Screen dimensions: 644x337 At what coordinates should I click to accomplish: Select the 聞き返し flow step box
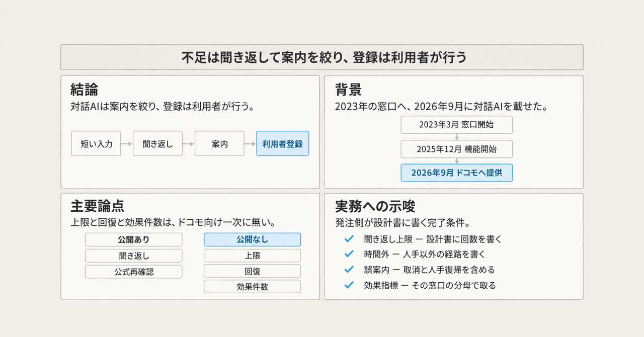coord(157,144)
